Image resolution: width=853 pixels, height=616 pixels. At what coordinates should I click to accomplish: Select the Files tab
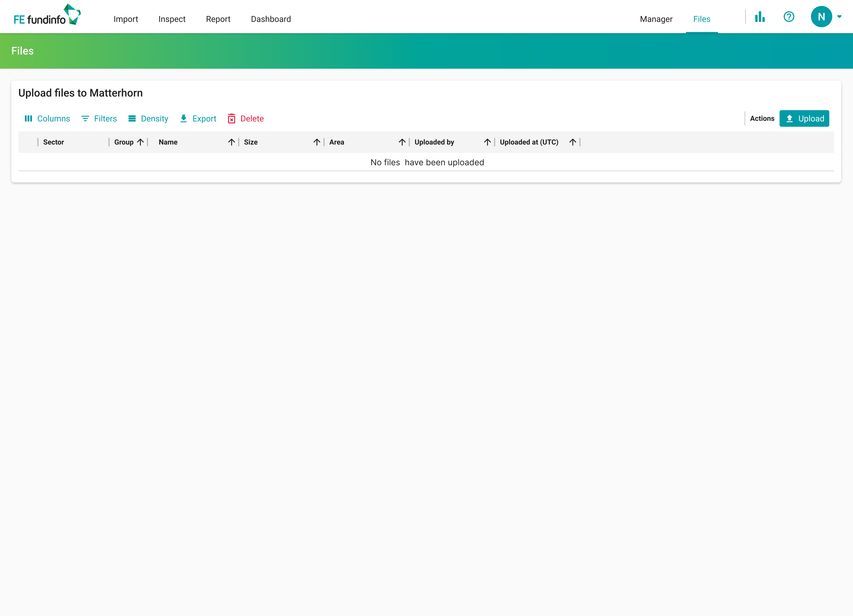(x=702, y=19)
